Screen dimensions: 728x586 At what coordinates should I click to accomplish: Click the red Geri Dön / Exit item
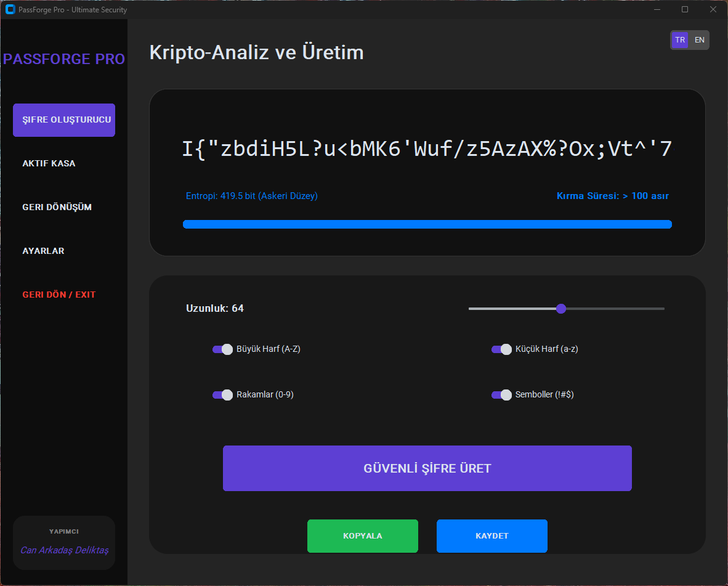pos(59,295)
